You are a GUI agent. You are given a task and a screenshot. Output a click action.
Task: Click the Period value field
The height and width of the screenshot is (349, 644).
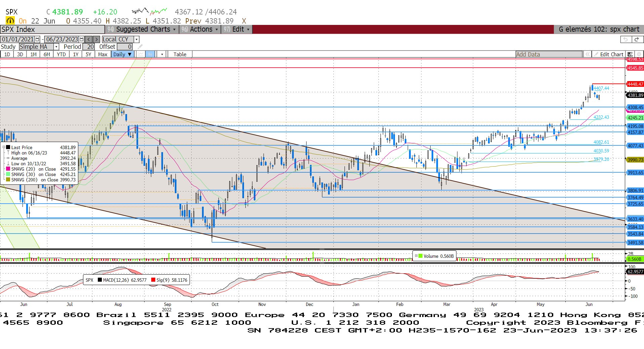point(89,47)
